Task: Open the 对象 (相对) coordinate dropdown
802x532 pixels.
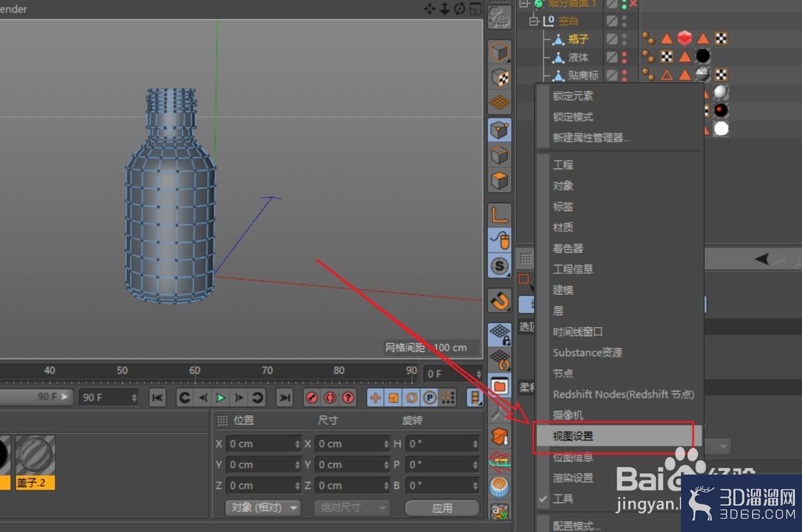Action: click(x=263, y=507)
